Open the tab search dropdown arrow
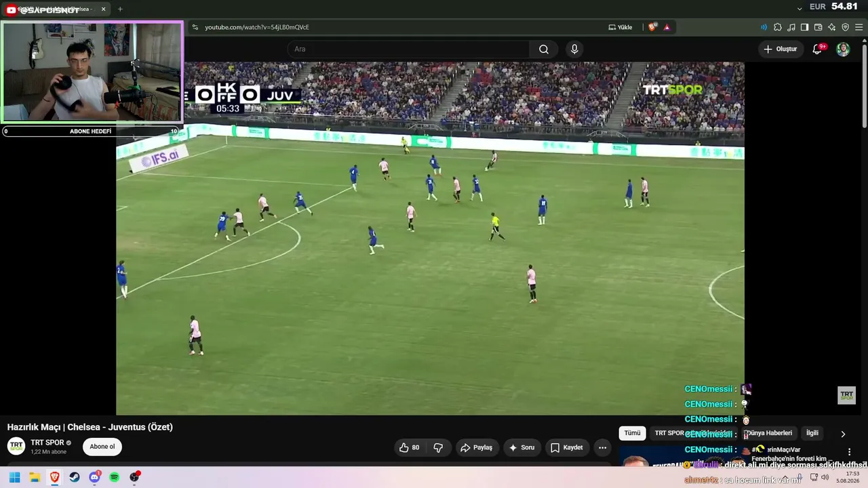The height and width of the screenshot is (488, 868). coord(800,8)
